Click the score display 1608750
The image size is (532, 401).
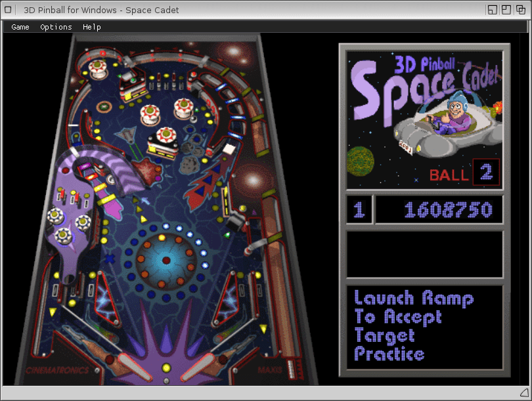pos(439,210)
